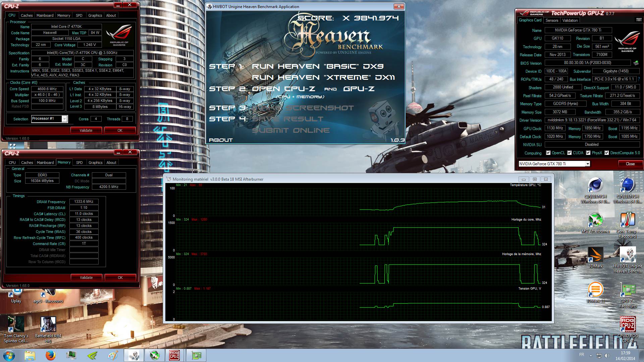Open Tom Clancy's Splinter Cell desktop icon

pyautogui.click(x=16, y=330)
